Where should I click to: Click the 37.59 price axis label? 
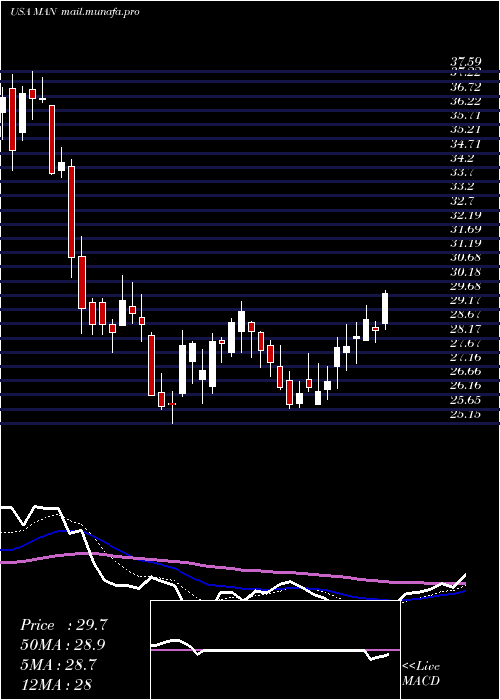coord(466,61)
